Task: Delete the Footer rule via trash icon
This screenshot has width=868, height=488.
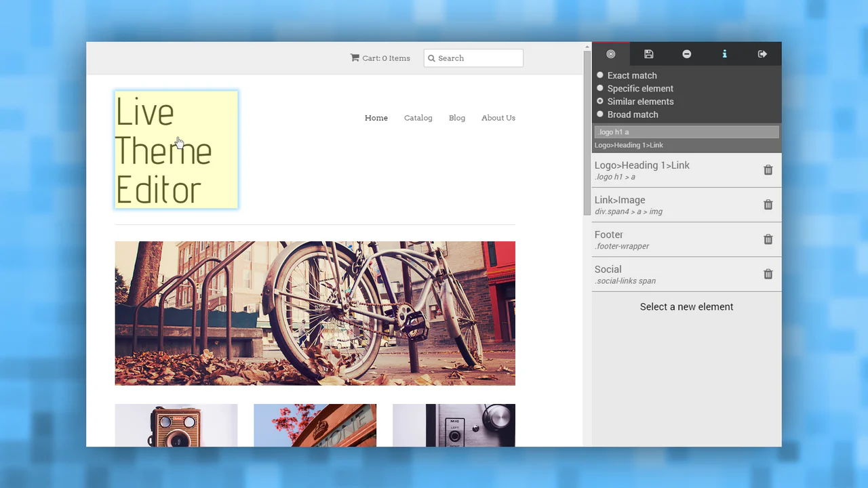Action: pyautogui.click(x=768, y=239)
